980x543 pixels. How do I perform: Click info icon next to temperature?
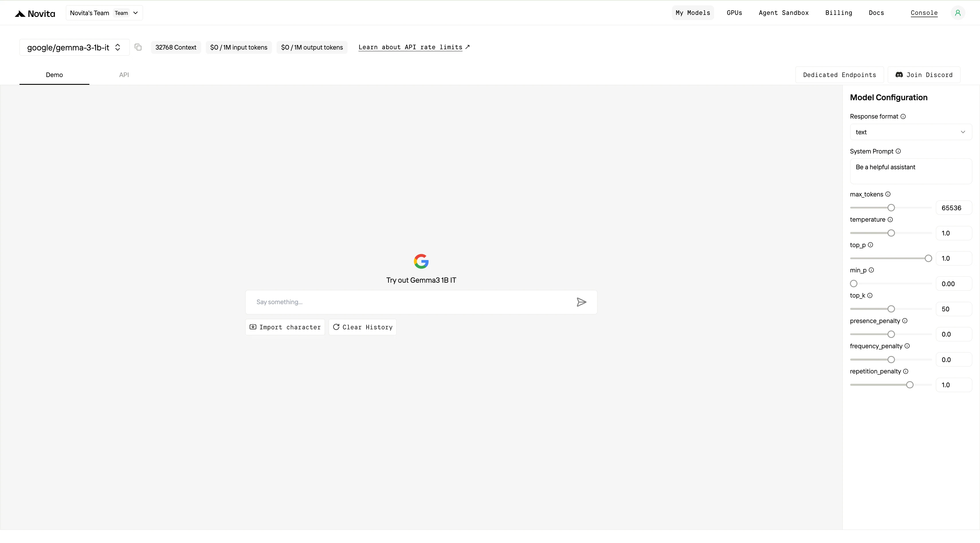tap(890, 220)
